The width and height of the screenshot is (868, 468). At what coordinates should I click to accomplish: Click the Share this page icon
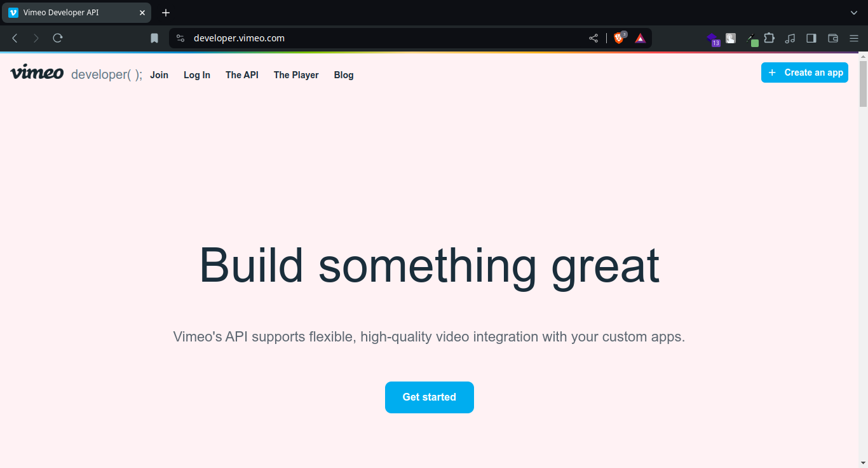coord(593,38)
